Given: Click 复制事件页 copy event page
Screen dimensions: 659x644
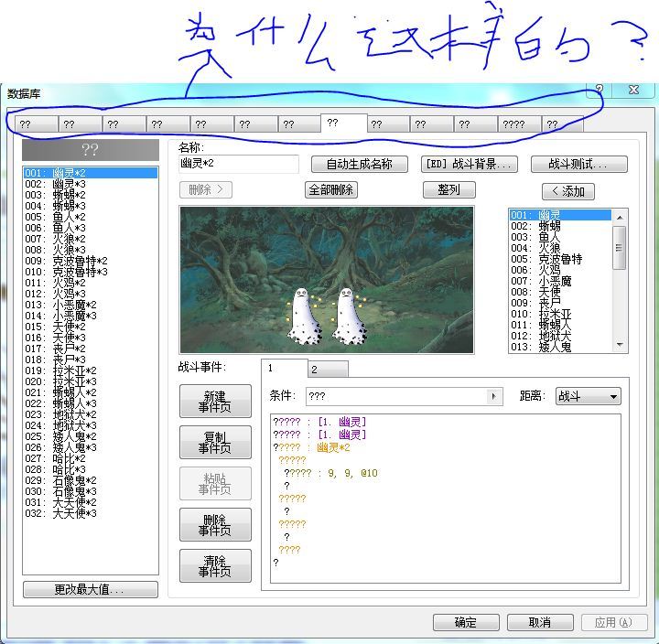Looking at the screenshot, I should [x=215, y=443].
